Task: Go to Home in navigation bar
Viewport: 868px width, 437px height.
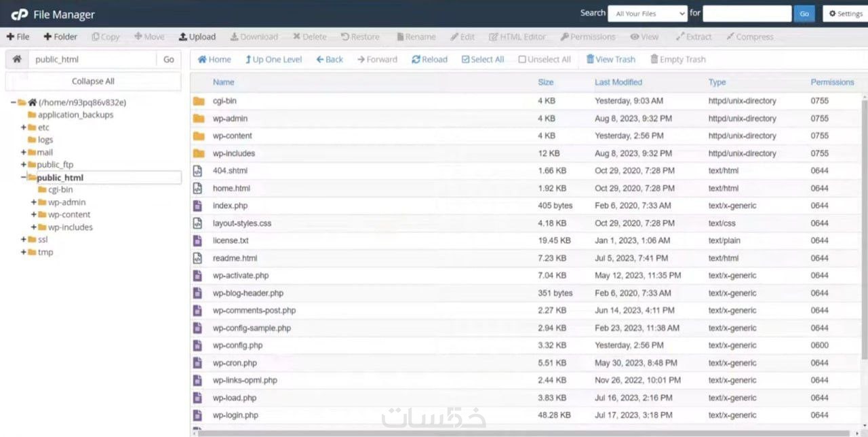Action: [x=214, y=60]
